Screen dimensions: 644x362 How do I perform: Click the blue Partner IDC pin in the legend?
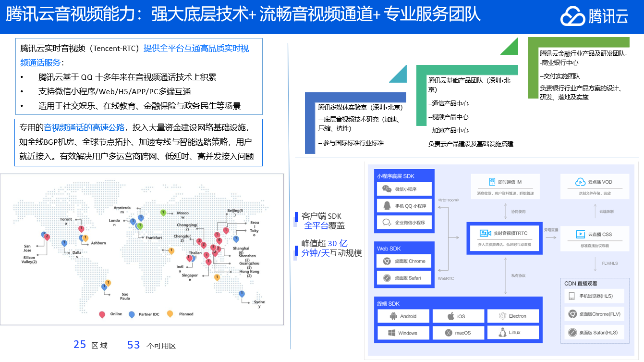pos(132,314)
